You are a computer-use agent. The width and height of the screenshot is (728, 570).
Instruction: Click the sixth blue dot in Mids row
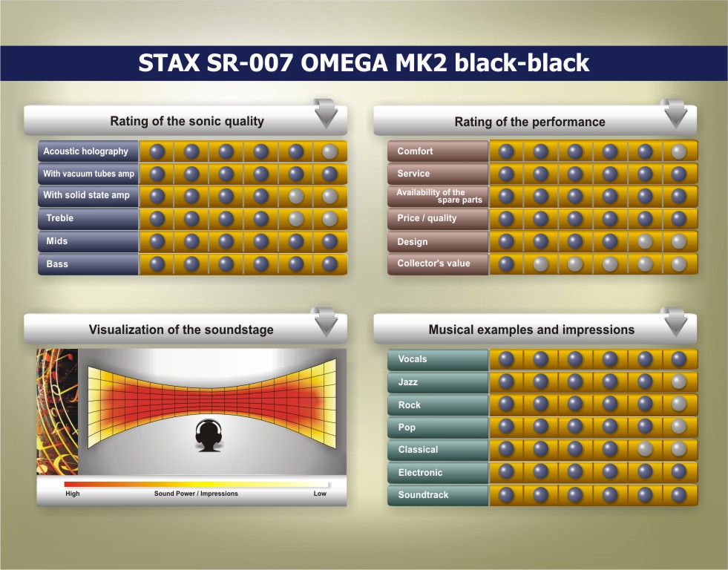coord(329,241)
